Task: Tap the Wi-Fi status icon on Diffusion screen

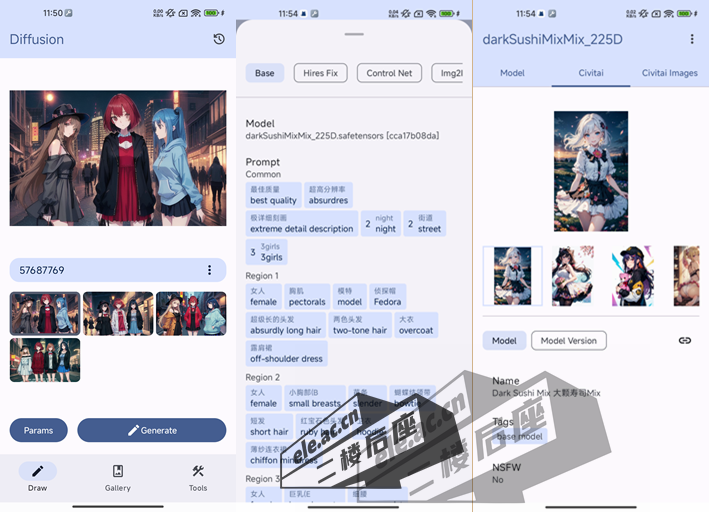Action: [196, 13]
